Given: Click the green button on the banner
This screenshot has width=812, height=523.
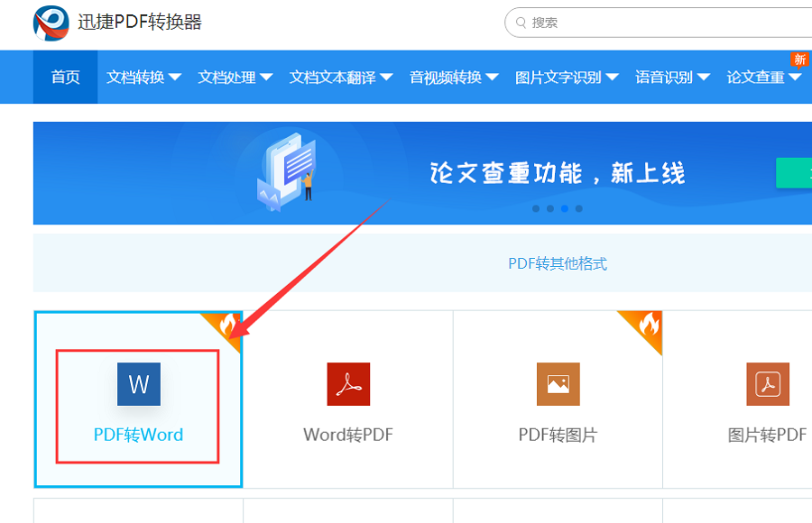Looking at the screenshot, I should (794, 173).
